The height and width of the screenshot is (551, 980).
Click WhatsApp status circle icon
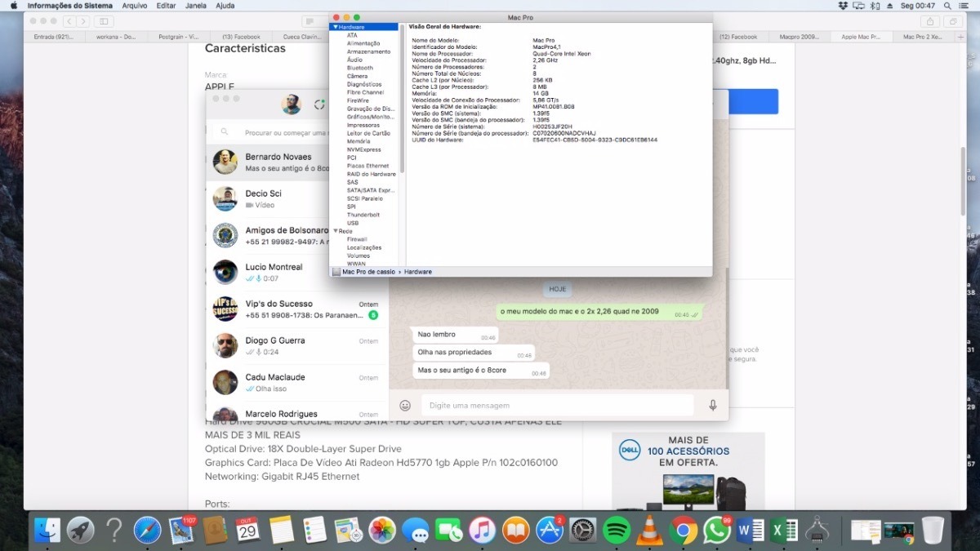(x=320, y=104)
